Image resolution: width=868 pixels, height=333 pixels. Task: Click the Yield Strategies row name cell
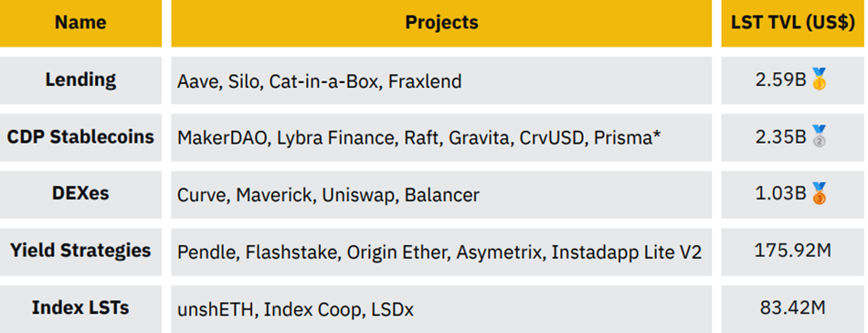(x=80, y=252)
